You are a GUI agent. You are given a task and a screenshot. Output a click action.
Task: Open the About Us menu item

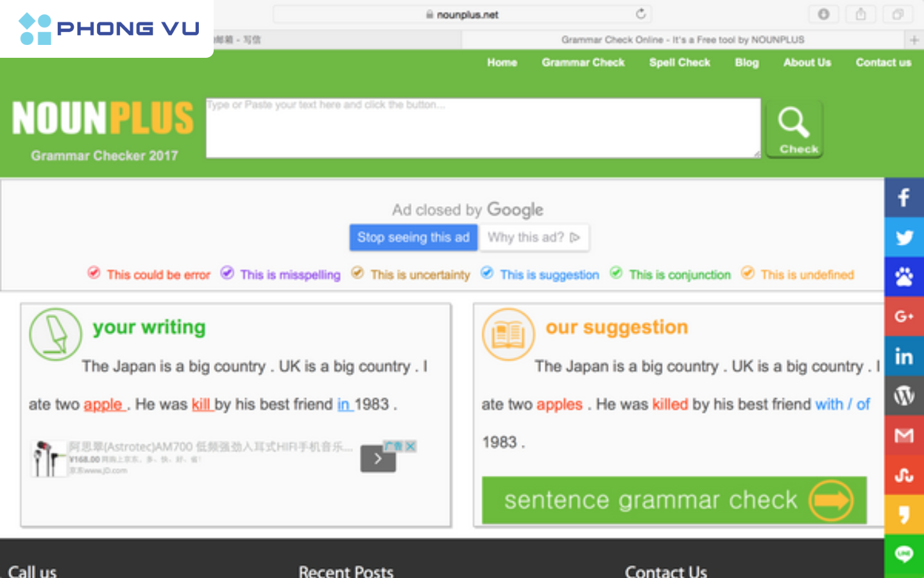coord(807,62)
